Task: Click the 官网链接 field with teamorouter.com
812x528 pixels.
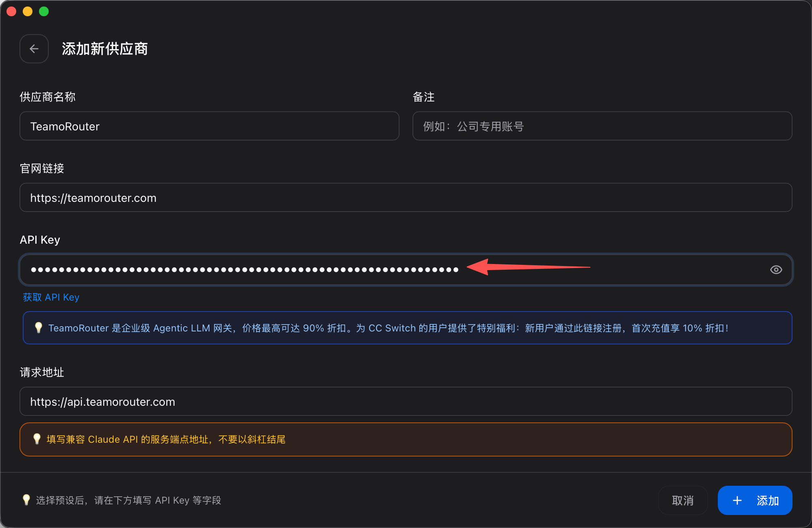Action: [x=406, y=198]
